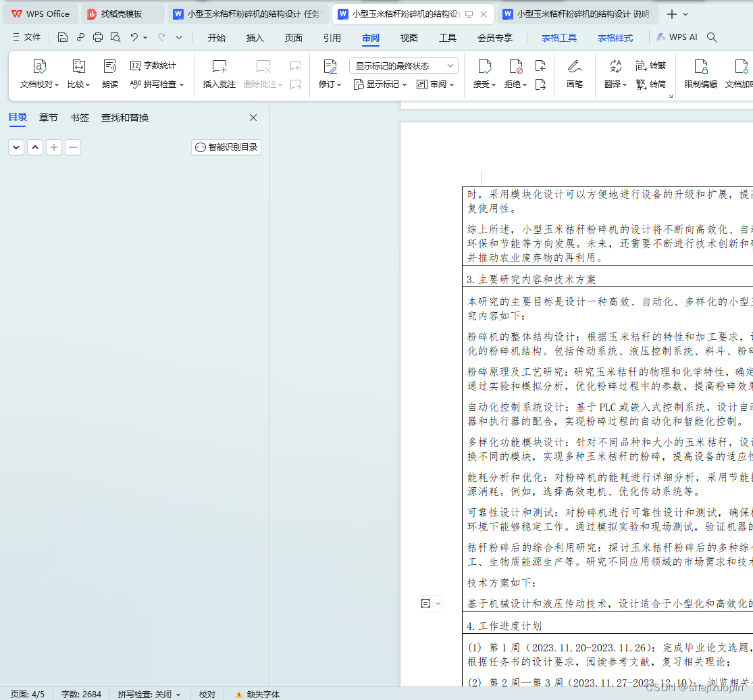Screen dimensions: 753x700
Task: Open the 表格样式 tab
Action: [615, 38]
